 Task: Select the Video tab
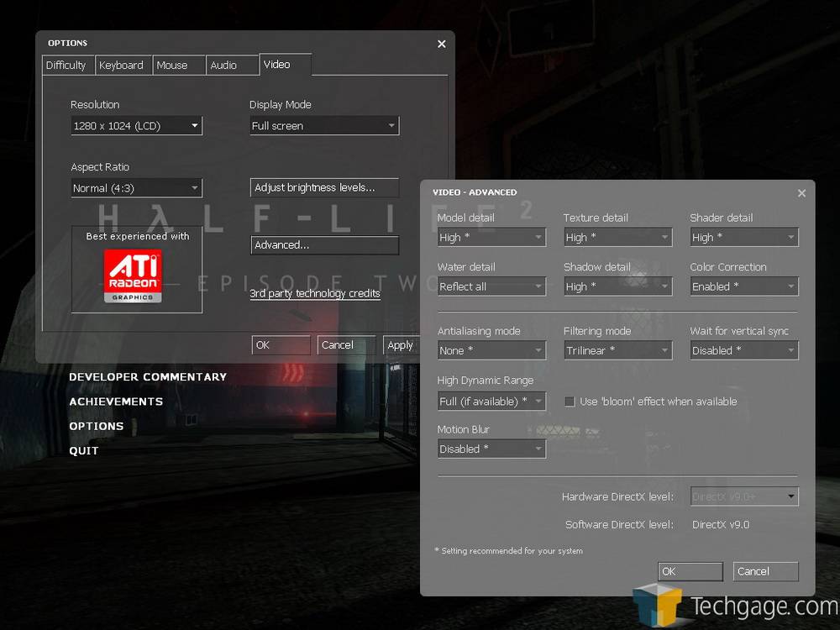point(285,65)
